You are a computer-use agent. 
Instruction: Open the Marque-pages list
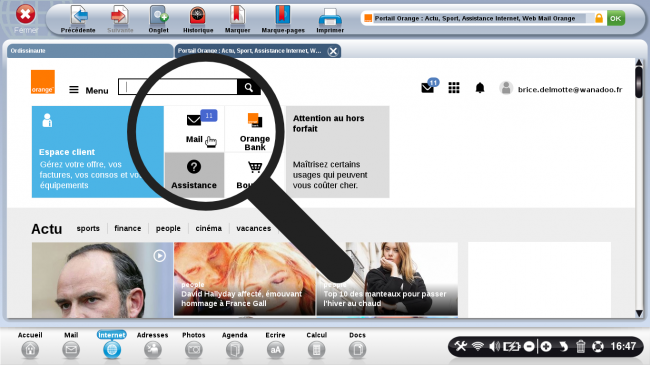[283, 20]
